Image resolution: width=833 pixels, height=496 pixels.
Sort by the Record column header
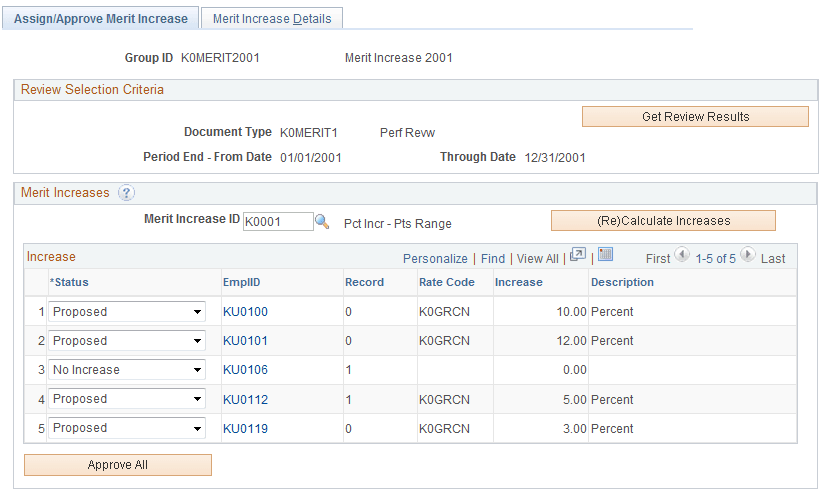point(364,283)
